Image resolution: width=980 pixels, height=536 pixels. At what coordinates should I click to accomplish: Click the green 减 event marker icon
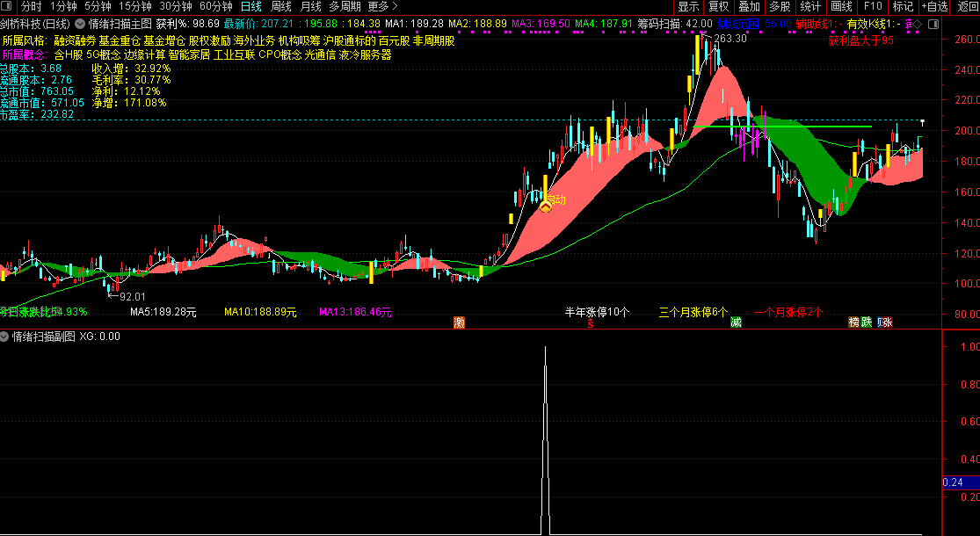pyautogui.click(x=737, y=322)
